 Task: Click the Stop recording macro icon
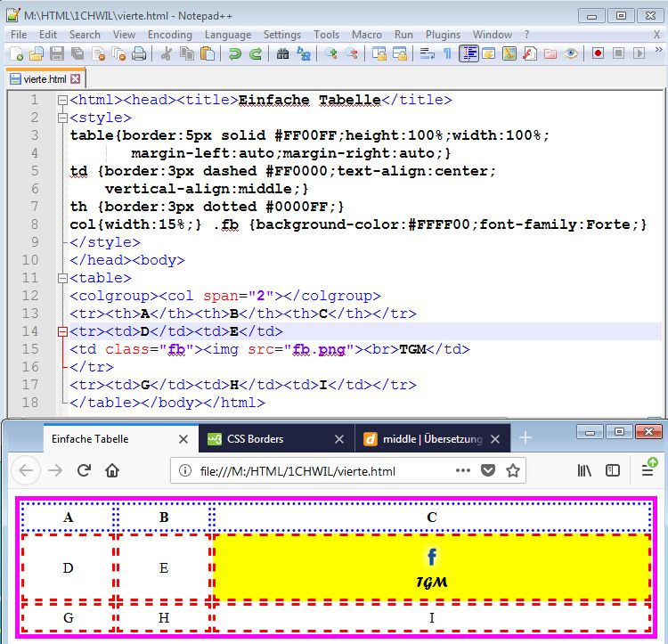click(618, 53)
